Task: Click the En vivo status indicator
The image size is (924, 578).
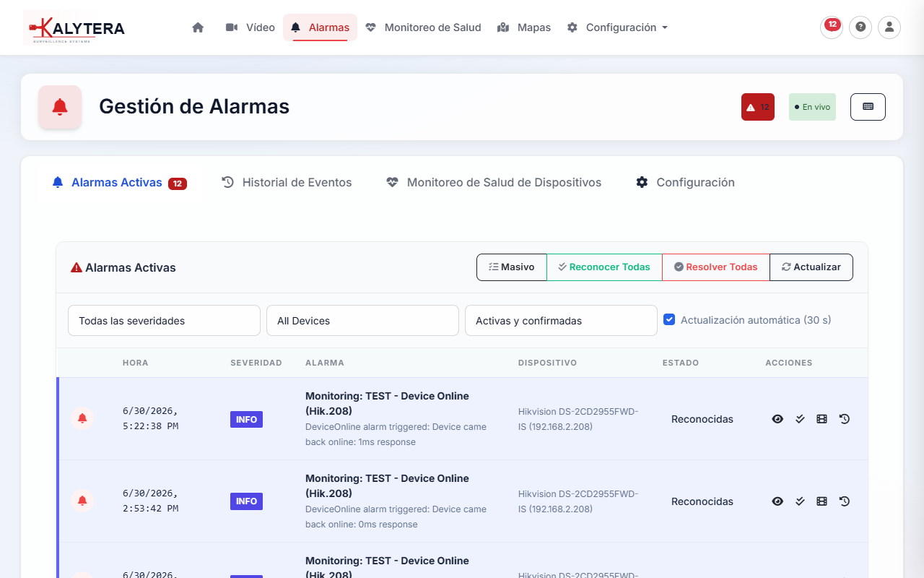Action: (x=812, y=107)
